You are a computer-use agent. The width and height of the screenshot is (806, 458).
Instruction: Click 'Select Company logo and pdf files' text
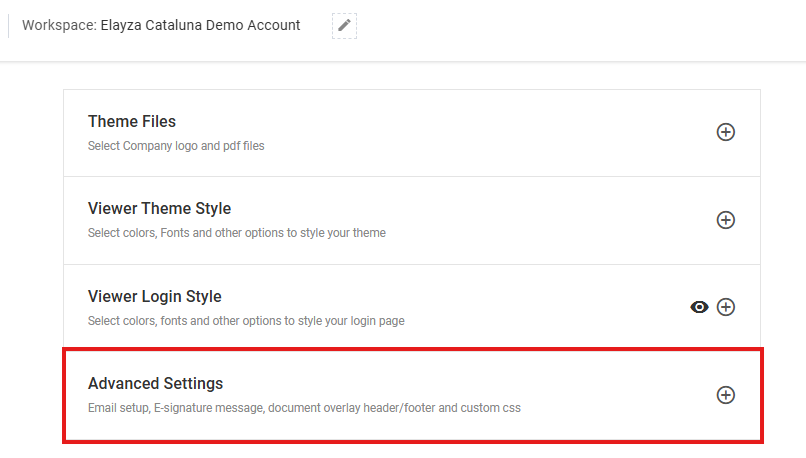pyautogui.click(x=176, y=146)
